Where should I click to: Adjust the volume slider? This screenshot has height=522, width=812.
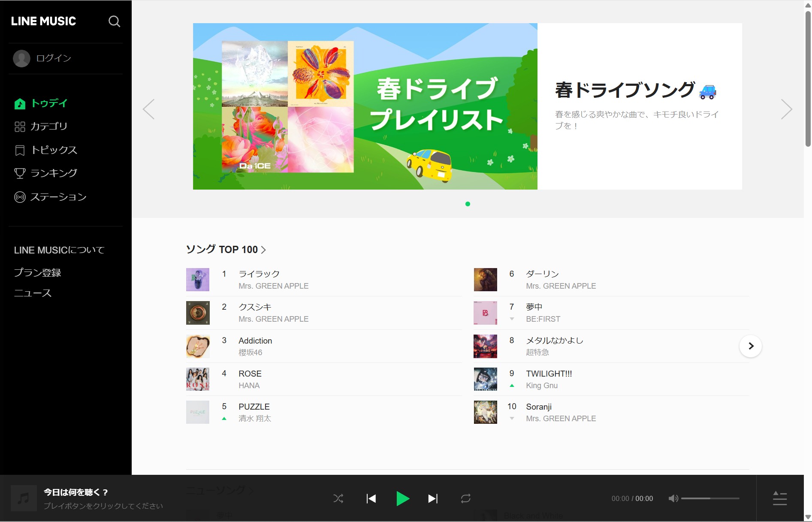click(x=710, y=498)
